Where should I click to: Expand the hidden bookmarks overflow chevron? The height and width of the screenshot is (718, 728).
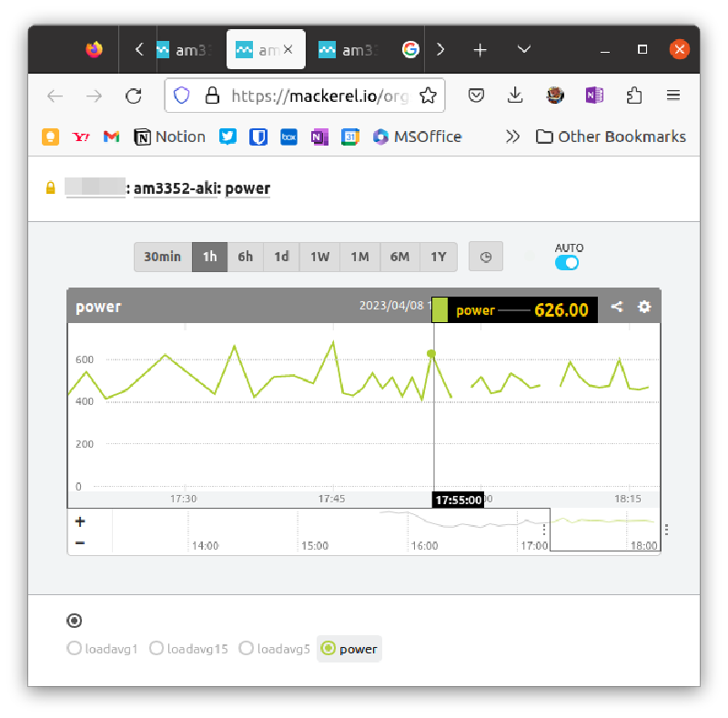point(513,137)
